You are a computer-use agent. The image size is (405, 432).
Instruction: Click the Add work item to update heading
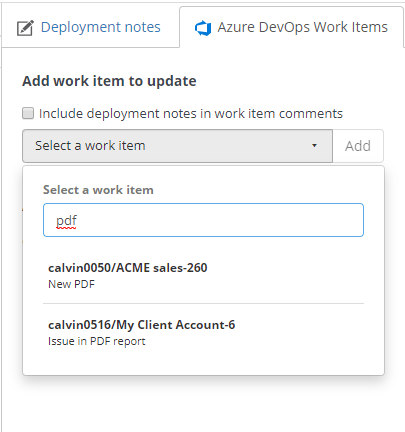tap(109, 81)
